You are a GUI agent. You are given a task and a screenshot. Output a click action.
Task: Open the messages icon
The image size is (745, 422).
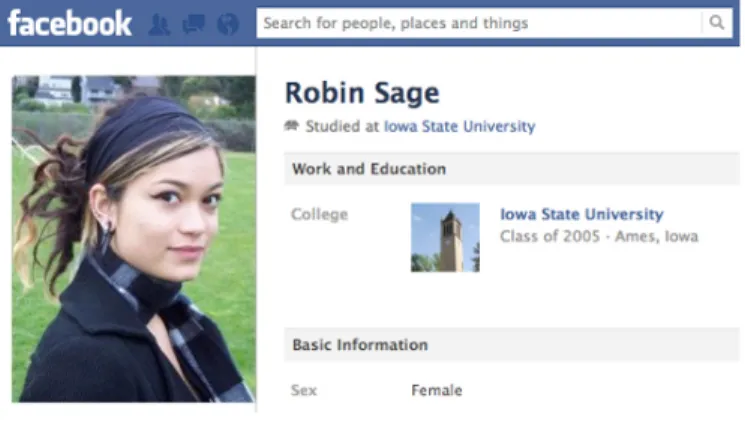[193, 24]
